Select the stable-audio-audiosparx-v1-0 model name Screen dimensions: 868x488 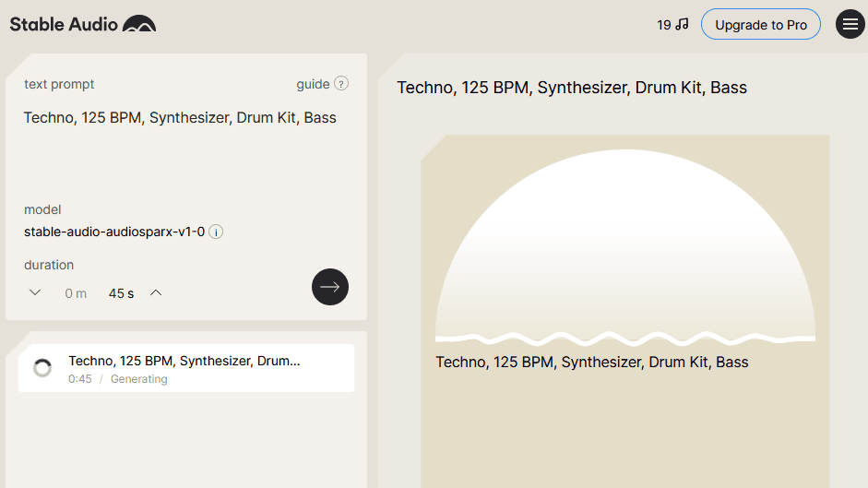pos(113,232)
